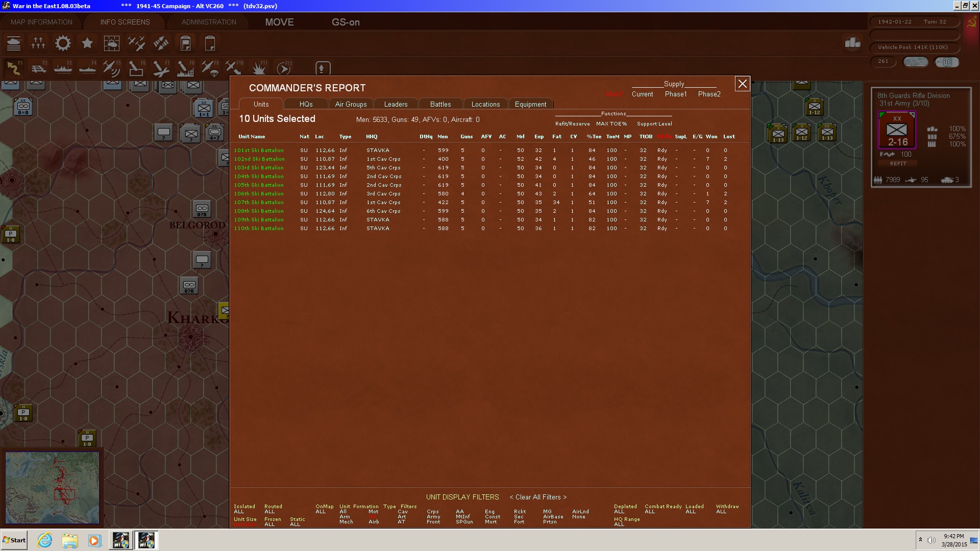
Task: Click the victory star icon
Action: click(87, 43)
